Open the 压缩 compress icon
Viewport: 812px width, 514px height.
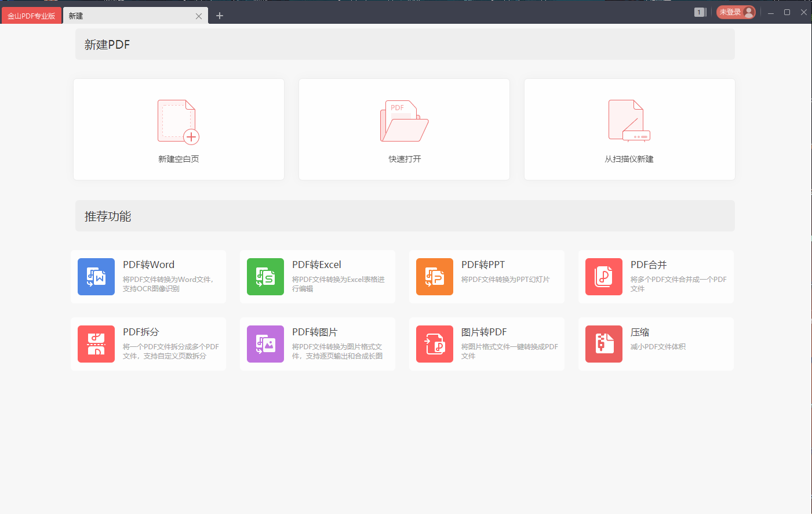pyautogui.click(x=604, y=344)
